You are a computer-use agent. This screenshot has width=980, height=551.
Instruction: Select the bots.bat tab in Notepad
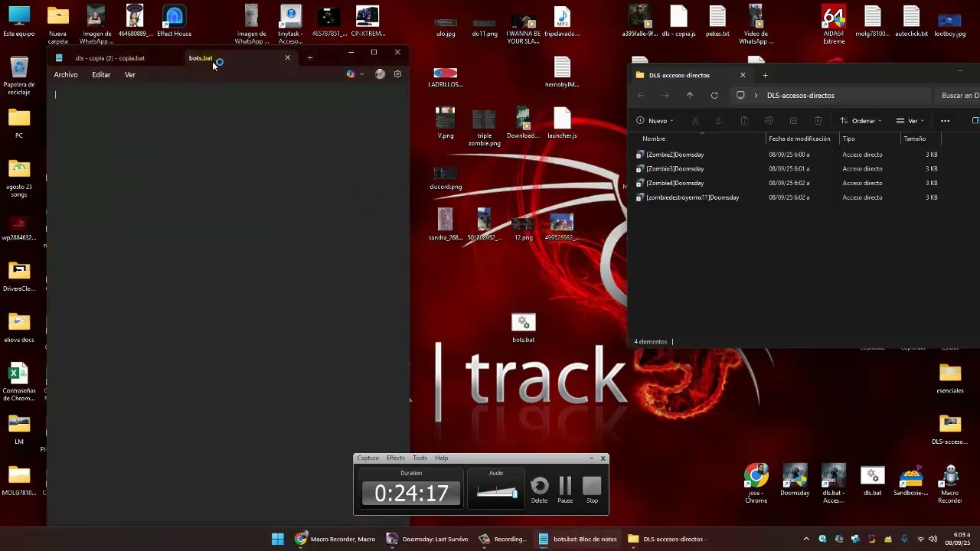point(201,58)
